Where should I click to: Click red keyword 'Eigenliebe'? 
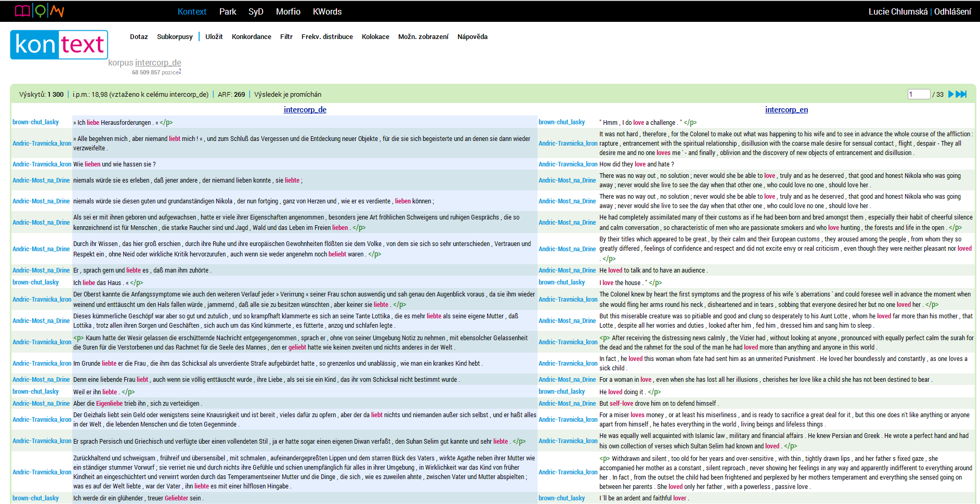(x=109, y=404)
